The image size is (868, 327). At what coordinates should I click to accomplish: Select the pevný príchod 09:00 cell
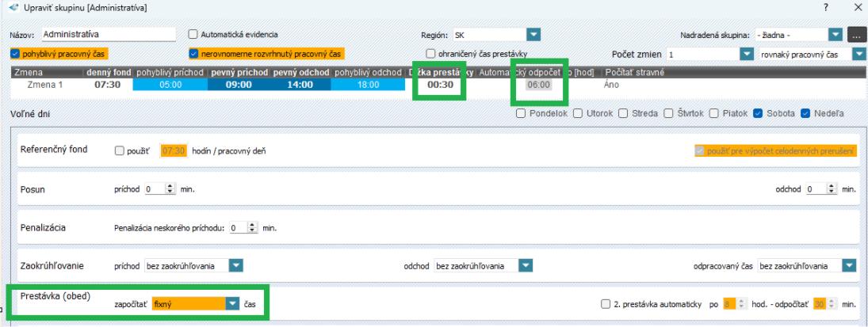238,84
